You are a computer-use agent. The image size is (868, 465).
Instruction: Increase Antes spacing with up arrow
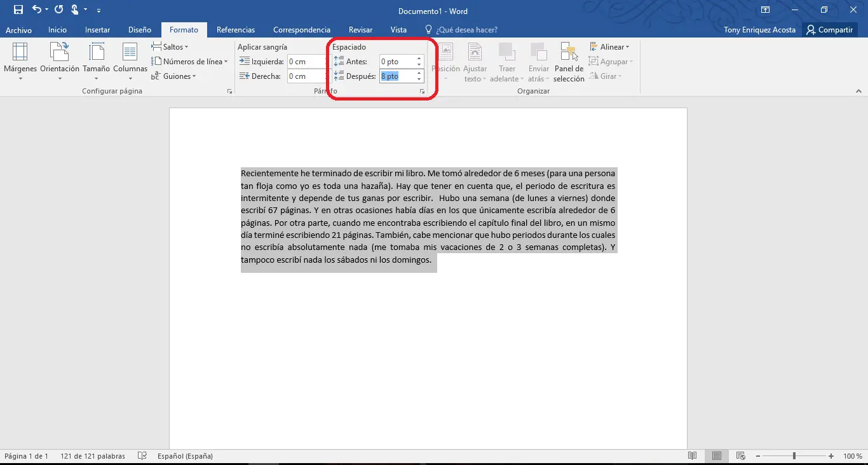[419, 59]
